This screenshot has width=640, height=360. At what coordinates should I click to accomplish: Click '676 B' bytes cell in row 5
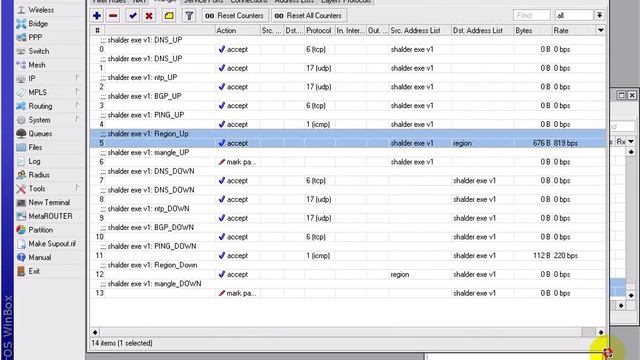click(541, 143)
